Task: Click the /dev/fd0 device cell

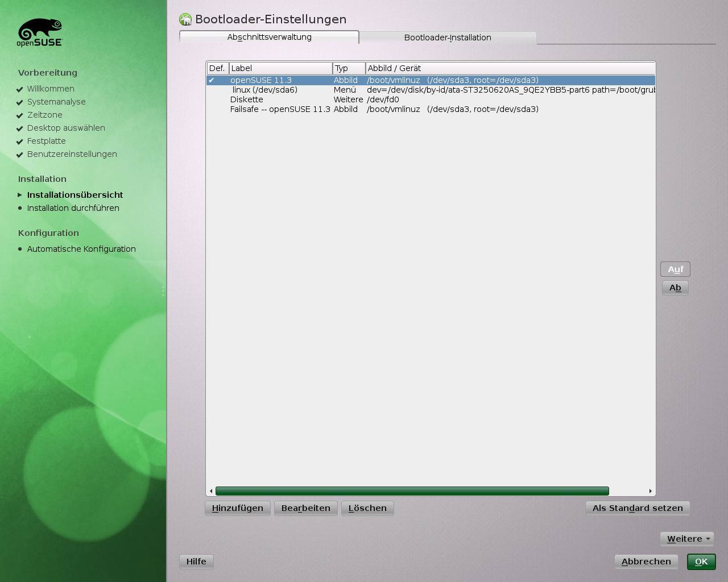Action: [x=383, y=99]
